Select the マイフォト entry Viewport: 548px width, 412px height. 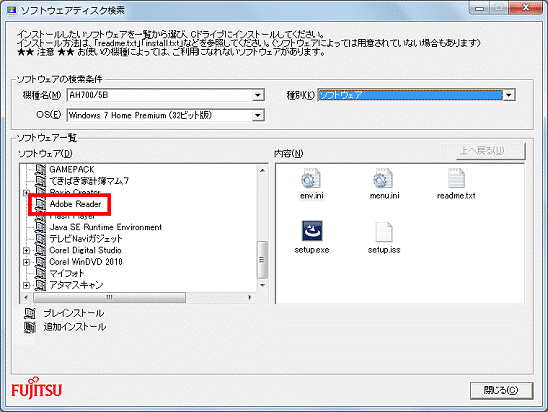pyautogui.click(x=67, y=273)
